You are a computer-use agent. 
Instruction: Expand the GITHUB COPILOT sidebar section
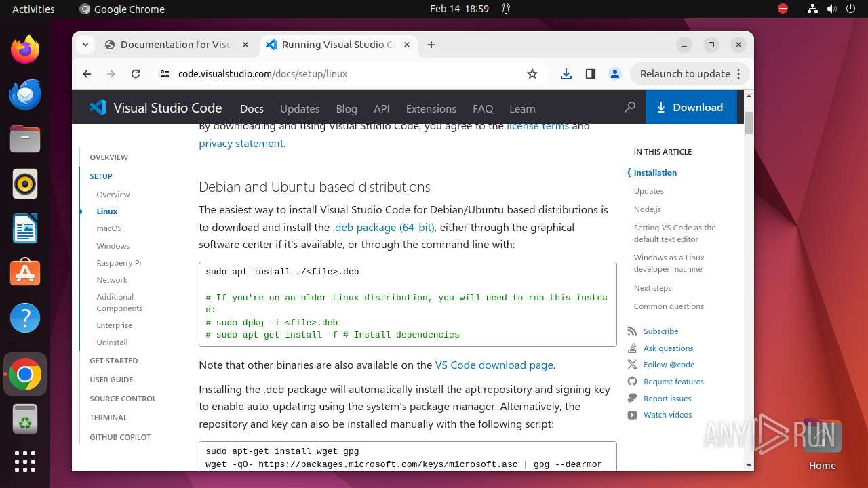coord(120,437)
